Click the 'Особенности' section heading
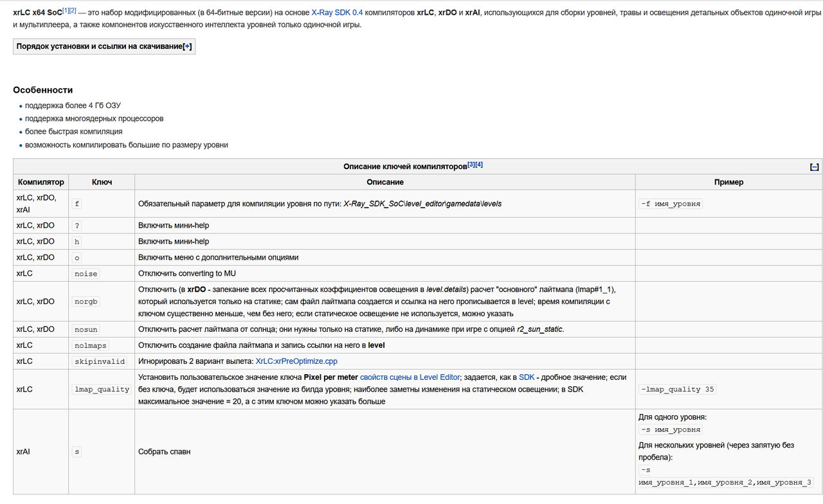This screenshot has height=504, width=823. (43, 90)
